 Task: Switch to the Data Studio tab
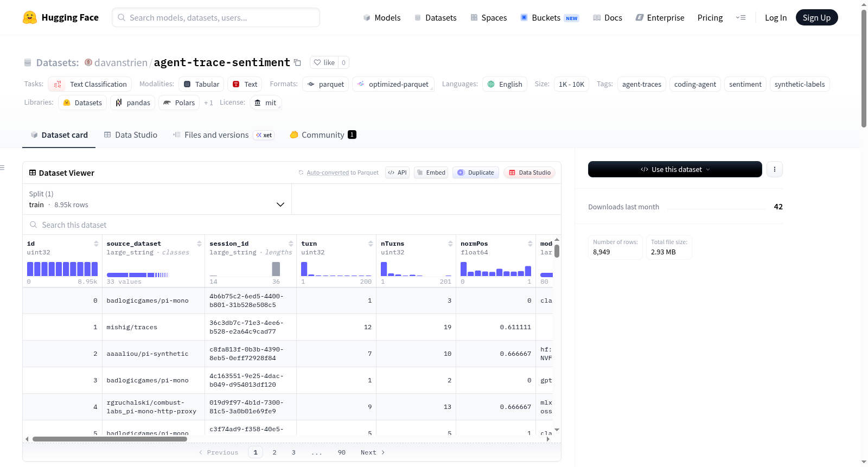tap(131, 135)
